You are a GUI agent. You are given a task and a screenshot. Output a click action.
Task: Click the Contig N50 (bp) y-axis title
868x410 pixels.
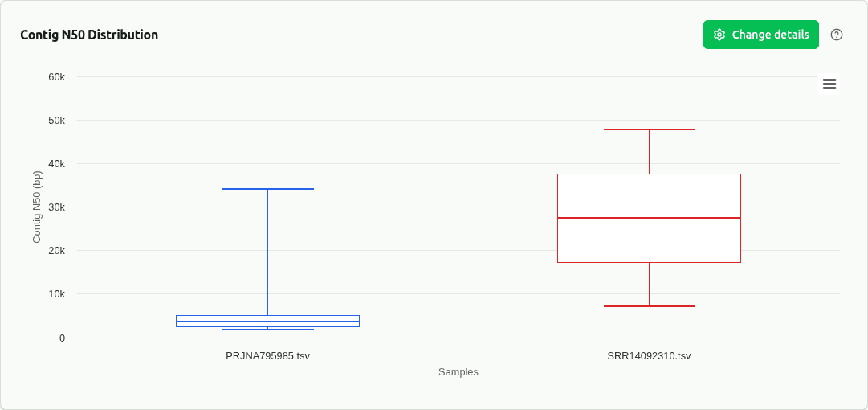[x=37, y=207]
